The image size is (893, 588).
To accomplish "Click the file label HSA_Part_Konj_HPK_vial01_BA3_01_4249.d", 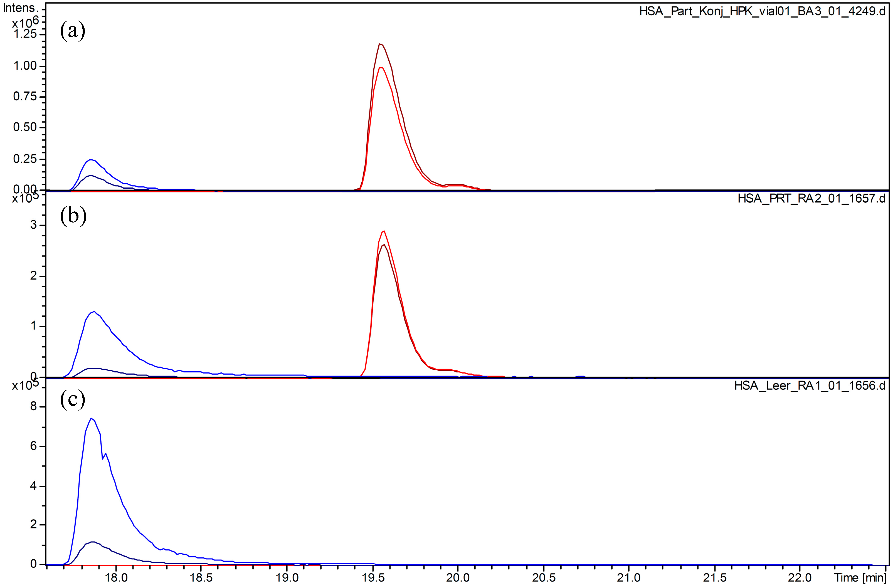I will pos(762,12).
